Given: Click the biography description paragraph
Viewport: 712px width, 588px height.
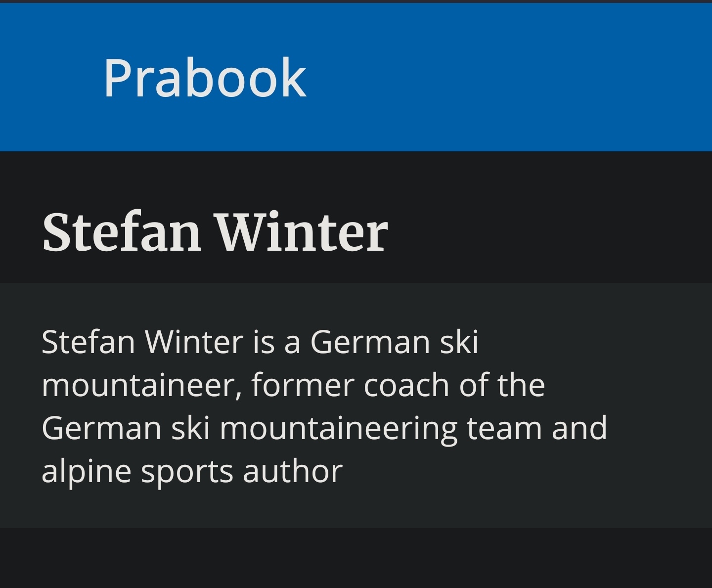Looking at the screenshot, I should tap(324, 406).
